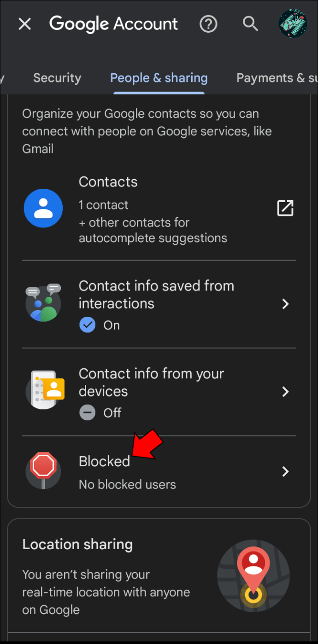Switch to the Security tab

click(57, 78)
